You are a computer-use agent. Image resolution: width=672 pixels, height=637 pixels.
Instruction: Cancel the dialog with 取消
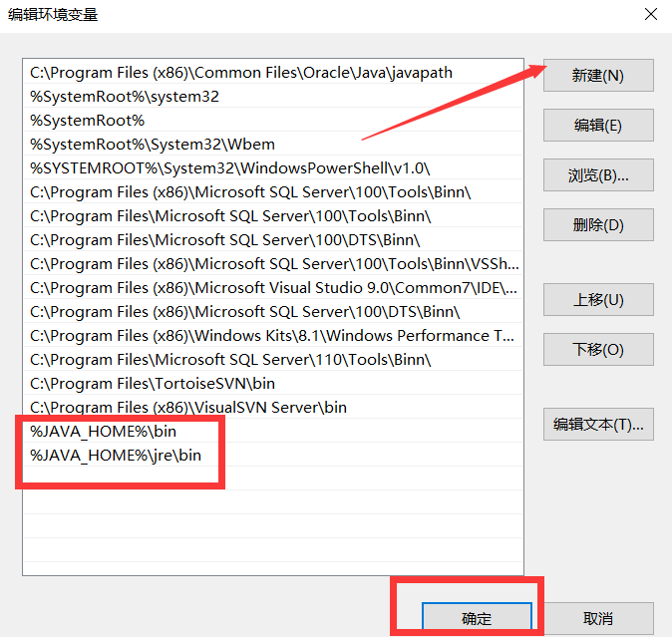pyautogui.click(x=598, y=618)
